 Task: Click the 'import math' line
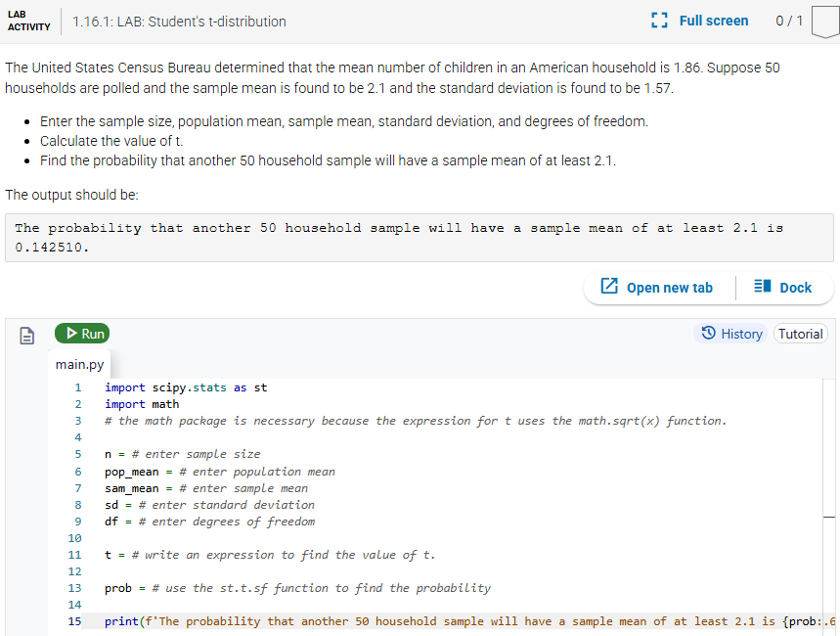pyautogui.click(x=142, y=404)
